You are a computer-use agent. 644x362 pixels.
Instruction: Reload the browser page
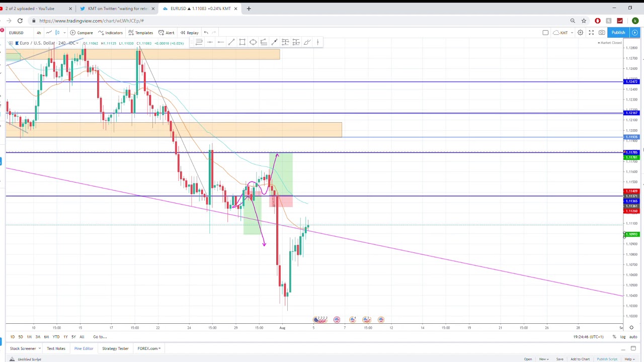point(20,21)
